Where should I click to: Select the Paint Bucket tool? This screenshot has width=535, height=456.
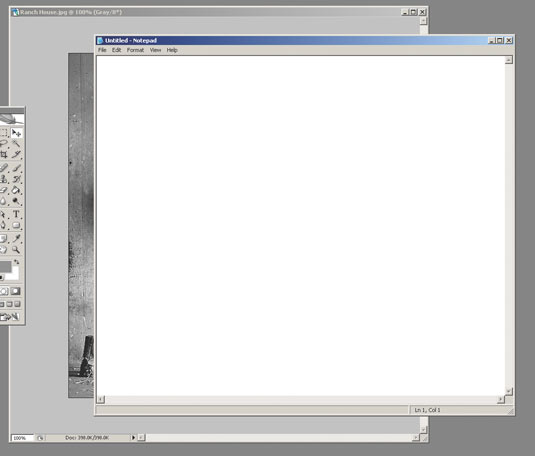(x=16, y=190)
